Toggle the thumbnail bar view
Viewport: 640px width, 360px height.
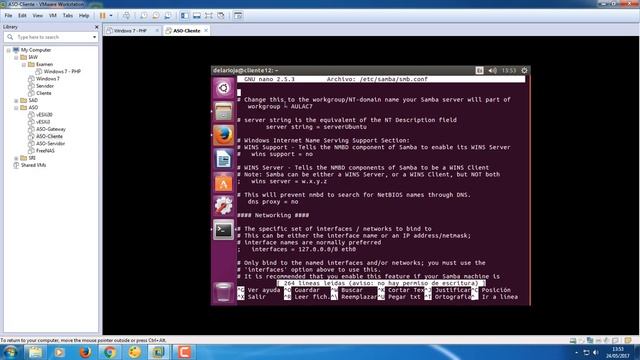coord(196,16)
